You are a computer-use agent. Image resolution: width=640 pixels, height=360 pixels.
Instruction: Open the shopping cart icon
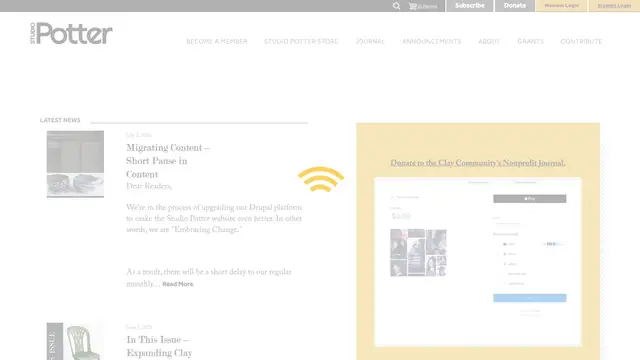[413, 6]
